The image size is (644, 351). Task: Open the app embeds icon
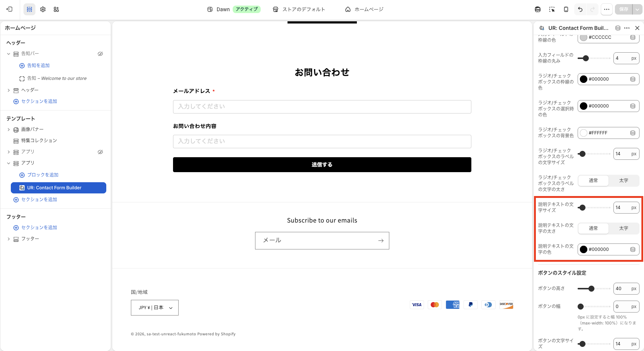[x=56, y=9]
